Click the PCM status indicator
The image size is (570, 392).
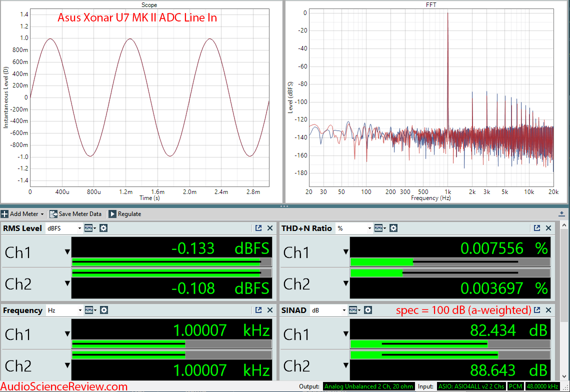click(515, 386)
